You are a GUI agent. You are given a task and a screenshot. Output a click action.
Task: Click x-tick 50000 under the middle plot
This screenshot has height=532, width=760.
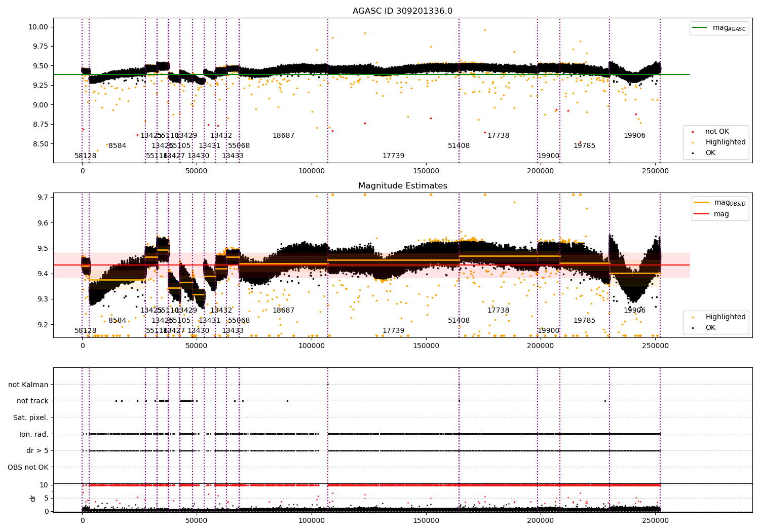[x=197, y=346]
